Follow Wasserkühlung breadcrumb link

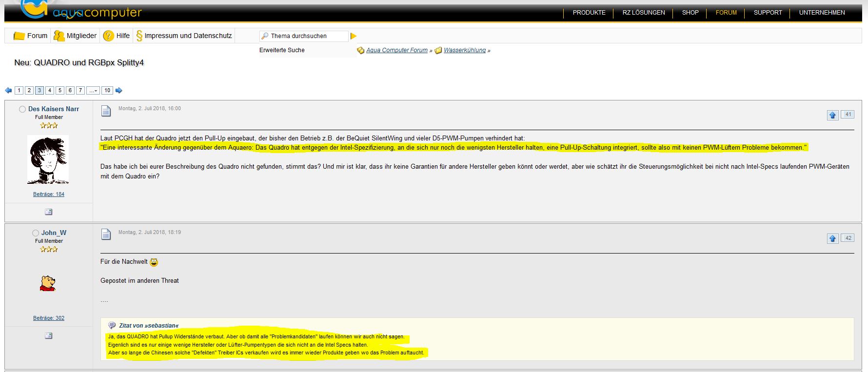465,50
